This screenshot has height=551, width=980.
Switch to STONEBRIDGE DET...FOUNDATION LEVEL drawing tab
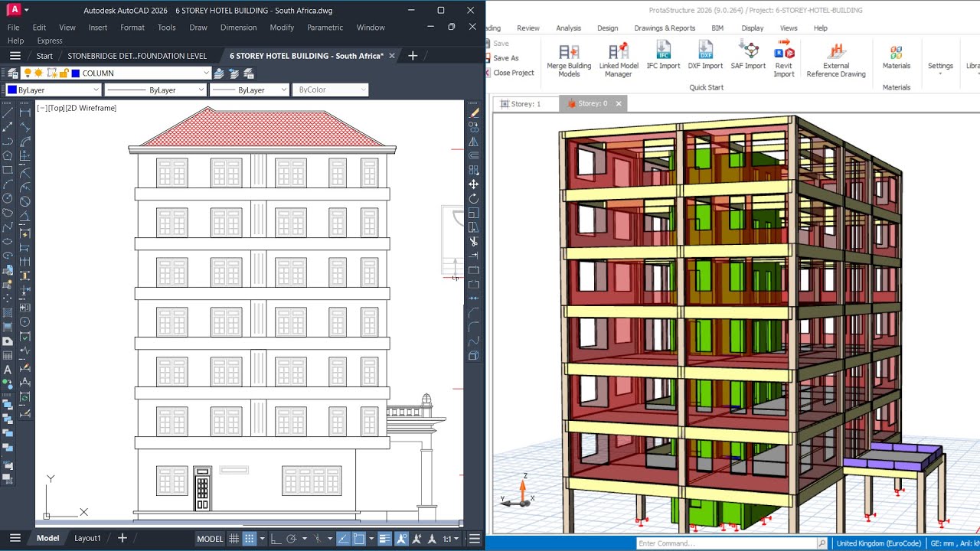137,56
